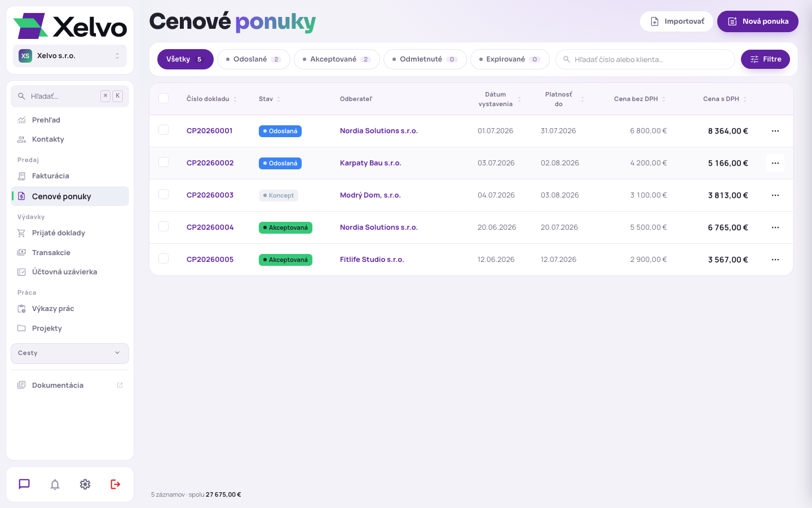Viewport: 812px width, 508px height.
Task: Tick the checkbox for CP20260001
Action: pyautogui.click(x=164, y=130)
